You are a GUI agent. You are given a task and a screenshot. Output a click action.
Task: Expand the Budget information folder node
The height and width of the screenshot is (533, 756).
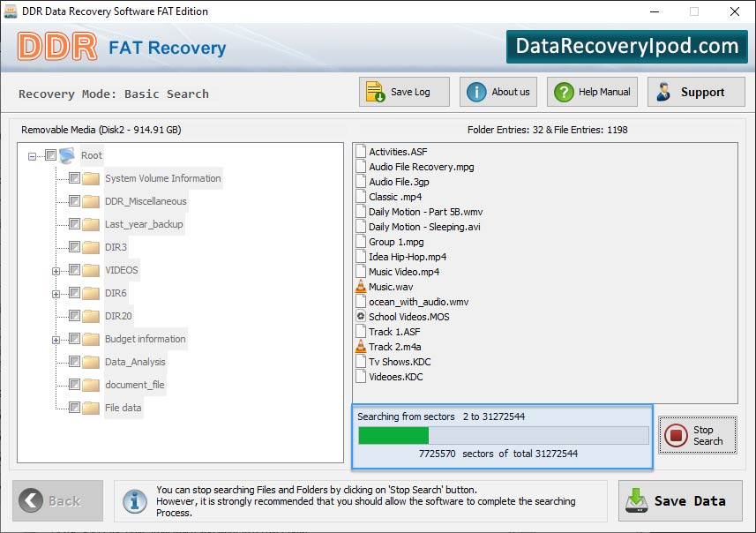point(56,340)
